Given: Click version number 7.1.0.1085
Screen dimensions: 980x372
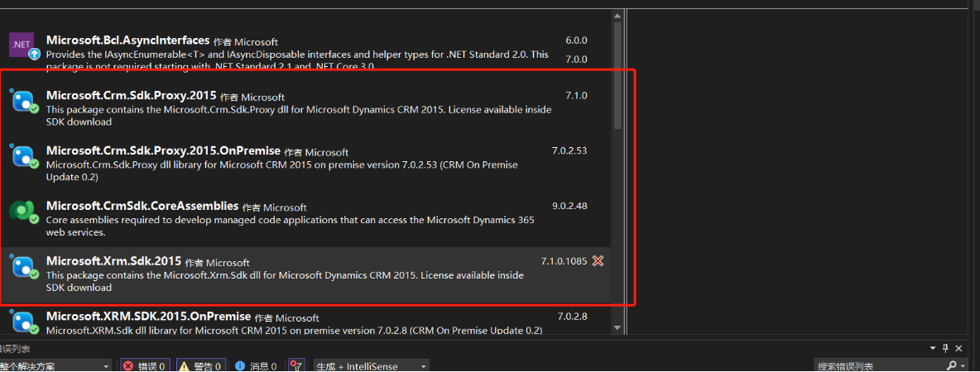Looking at the screenshot, I should coord(564,261).
